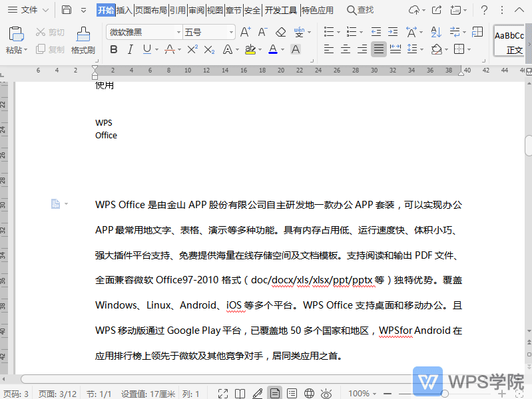Click the cloud sync icon
The image size is (532, 399).
coord(414,10)
